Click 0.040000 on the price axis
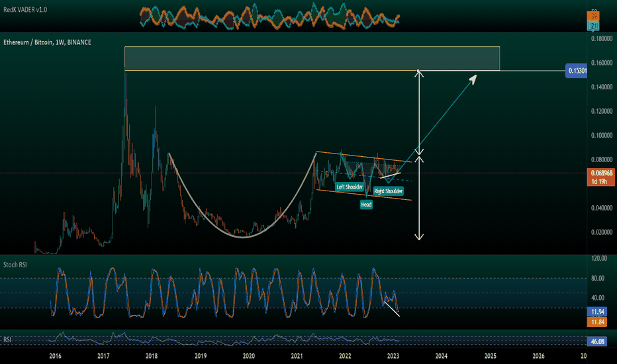 [x=602, y=208]
